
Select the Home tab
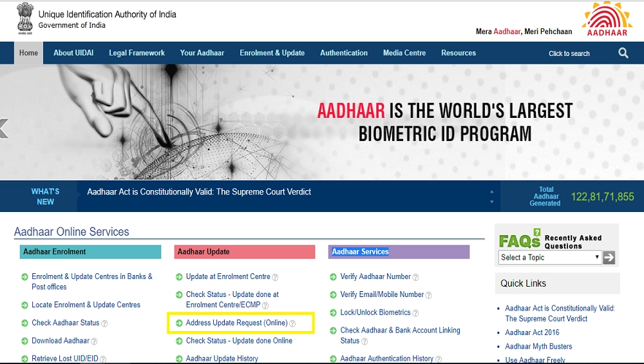coord(29,53)
